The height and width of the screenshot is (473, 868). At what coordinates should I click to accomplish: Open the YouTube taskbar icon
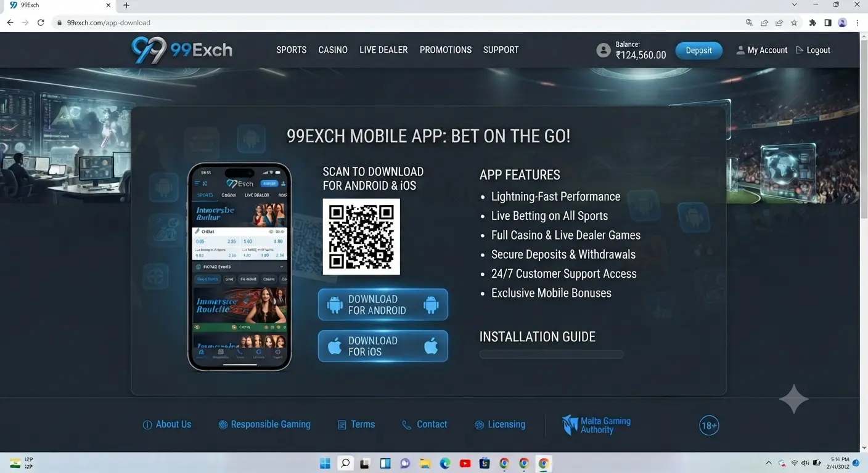(465, 463)
